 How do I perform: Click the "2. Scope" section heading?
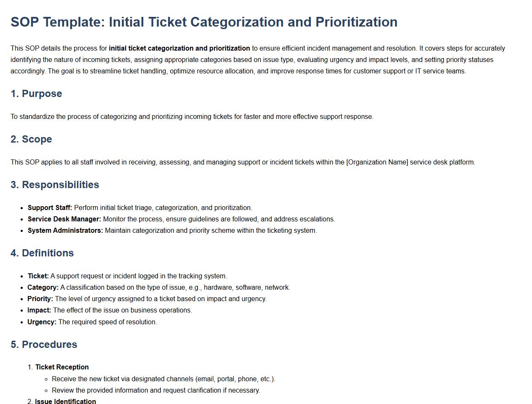[x=31, y=139]
